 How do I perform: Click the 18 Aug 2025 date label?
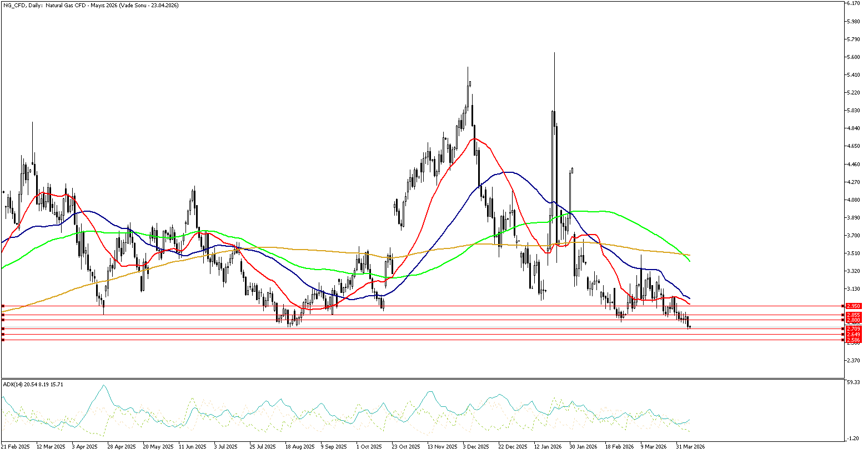click(x=299, y=446)
